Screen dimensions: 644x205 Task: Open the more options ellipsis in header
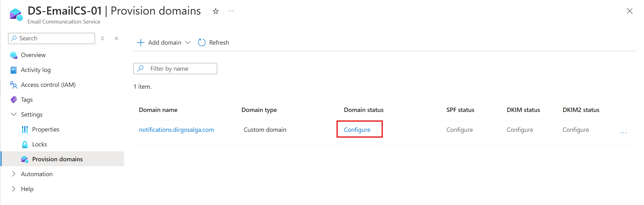point(231,11)
